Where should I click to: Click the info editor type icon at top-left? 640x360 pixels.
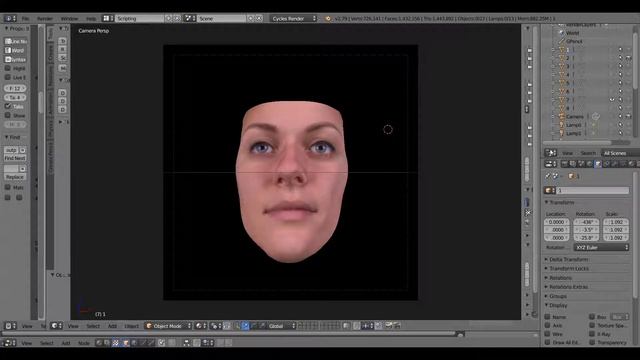coord(10,18)
